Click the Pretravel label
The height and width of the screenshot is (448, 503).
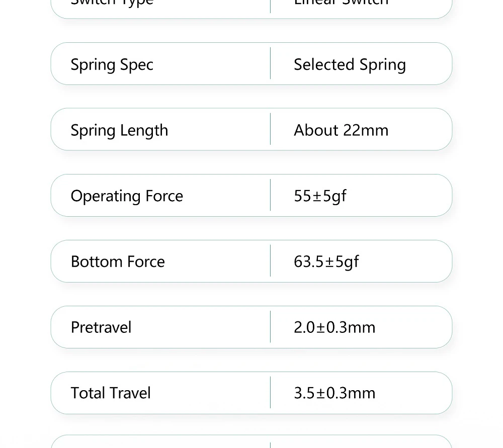[x=101, y=327]
